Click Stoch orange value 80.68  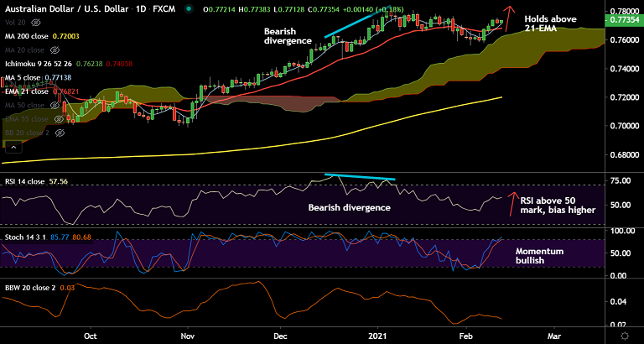(x=81, y=237)
